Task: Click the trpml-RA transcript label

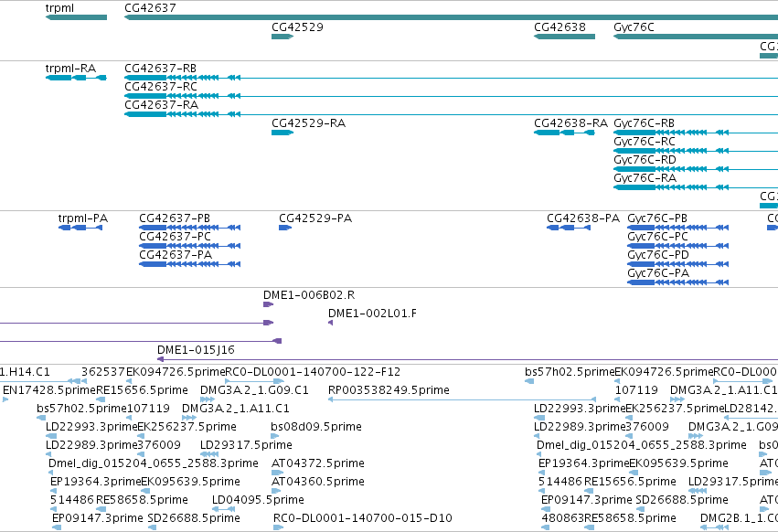Action: [x=70, y=69]
